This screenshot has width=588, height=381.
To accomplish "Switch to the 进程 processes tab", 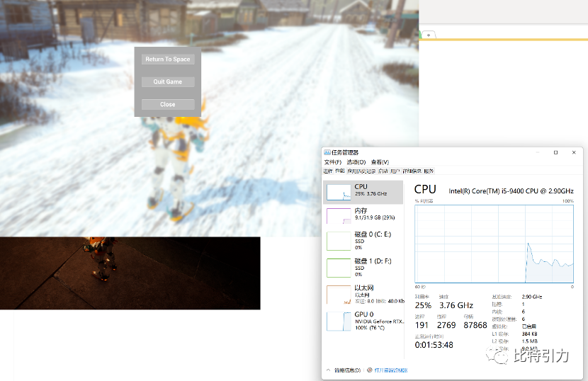I will click(328, 171).
